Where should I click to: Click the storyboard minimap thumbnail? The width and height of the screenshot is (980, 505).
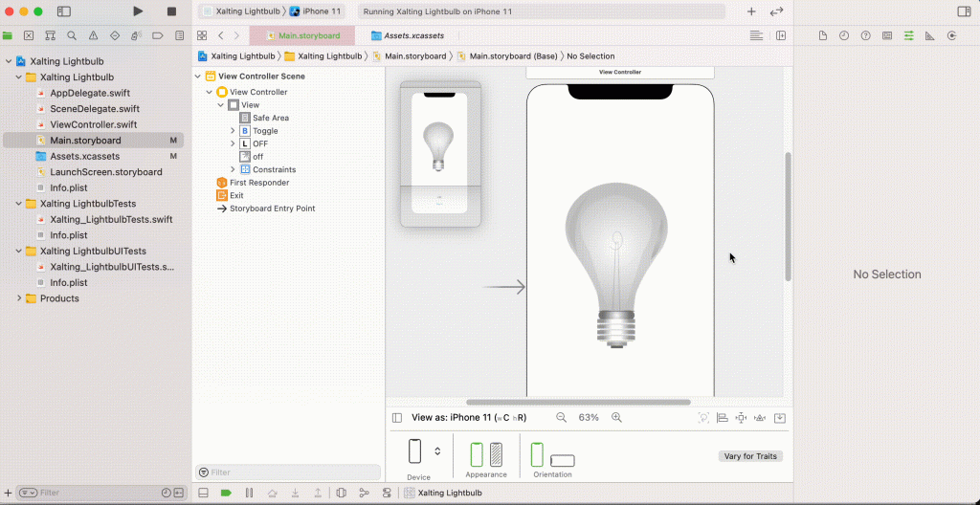coord(440,154)
